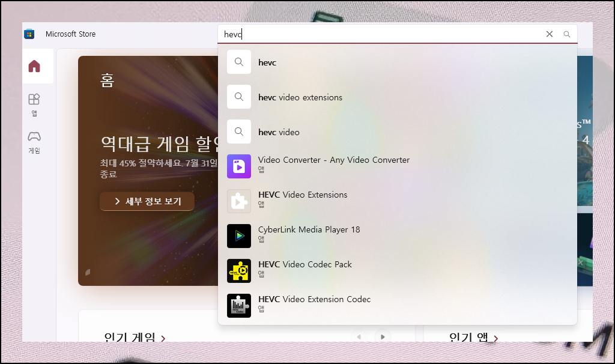The image size is (615, 364).
Task: Clear the search box with the X icon
Action: point(550,34)
